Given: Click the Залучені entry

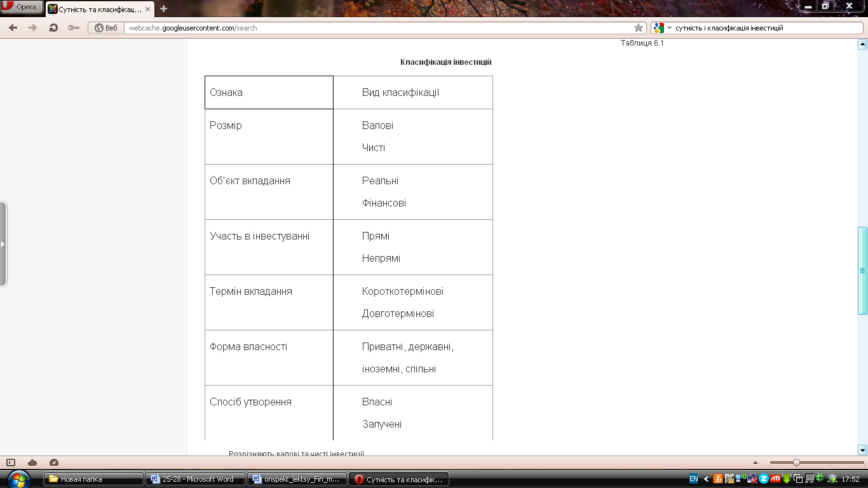Looking at the screenshot, I should pyautogui.click(x=382, y=424).
